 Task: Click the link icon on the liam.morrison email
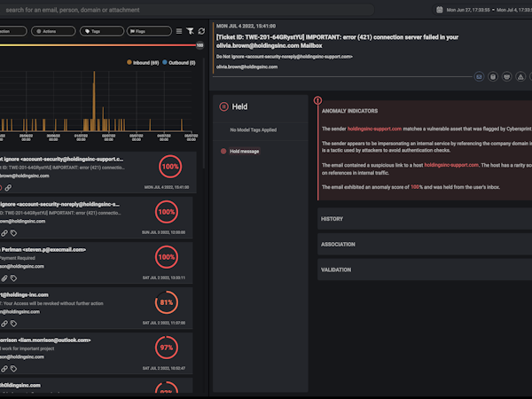(4, 369)
